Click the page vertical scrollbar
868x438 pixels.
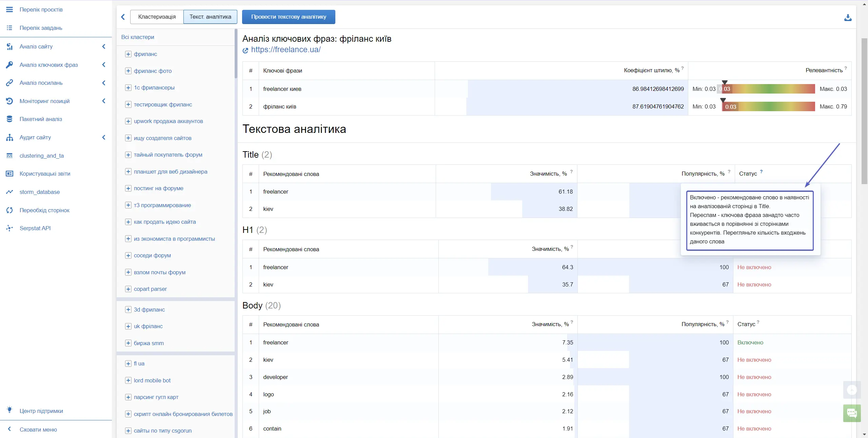pyautogui.click(x=864, y=111)
